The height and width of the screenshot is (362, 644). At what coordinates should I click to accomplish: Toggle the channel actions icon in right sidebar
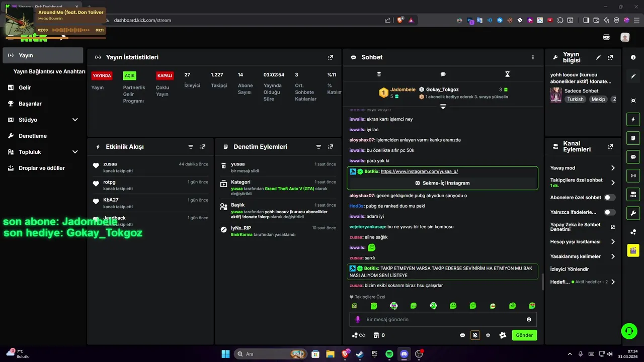pos(633,194)
